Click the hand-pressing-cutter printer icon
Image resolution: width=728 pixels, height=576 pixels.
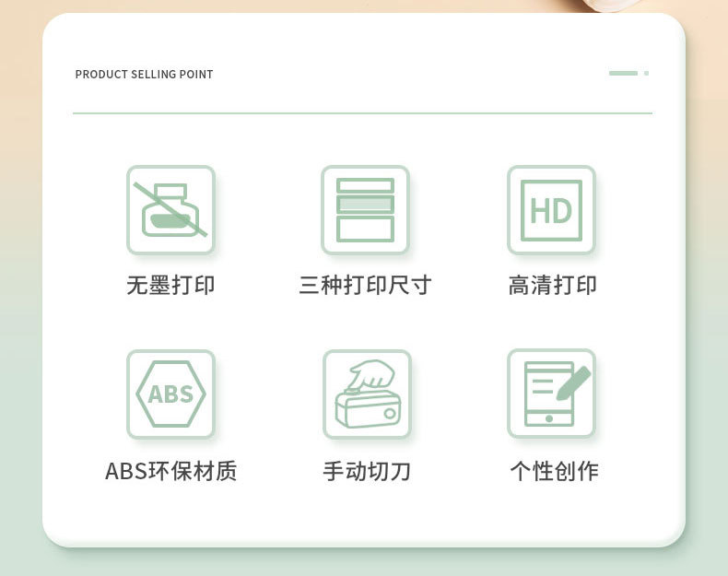[368, 394]
